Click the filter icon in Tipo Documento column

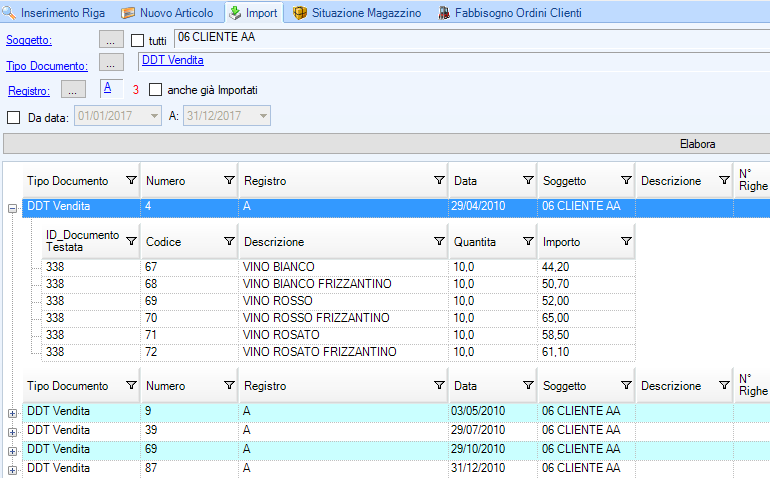130,181
